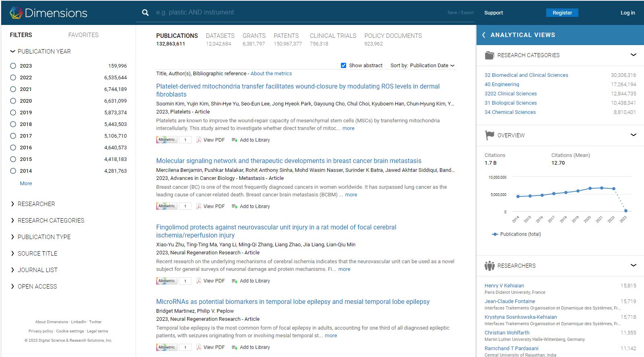Open the Cookie settings footer link

click(70, 331)
